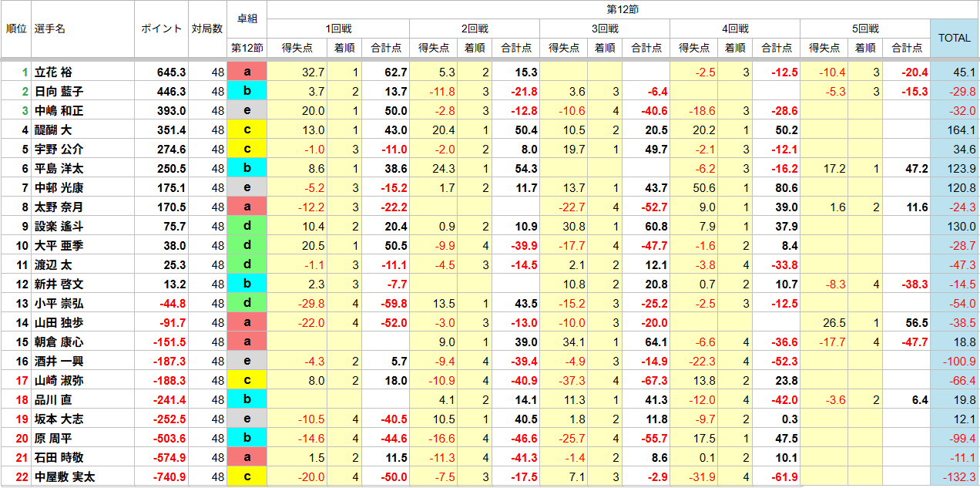Click gray table group 'e' for 中嶋 和正
The width and height of the screenshot is (980, 488).
pos(247,111)
